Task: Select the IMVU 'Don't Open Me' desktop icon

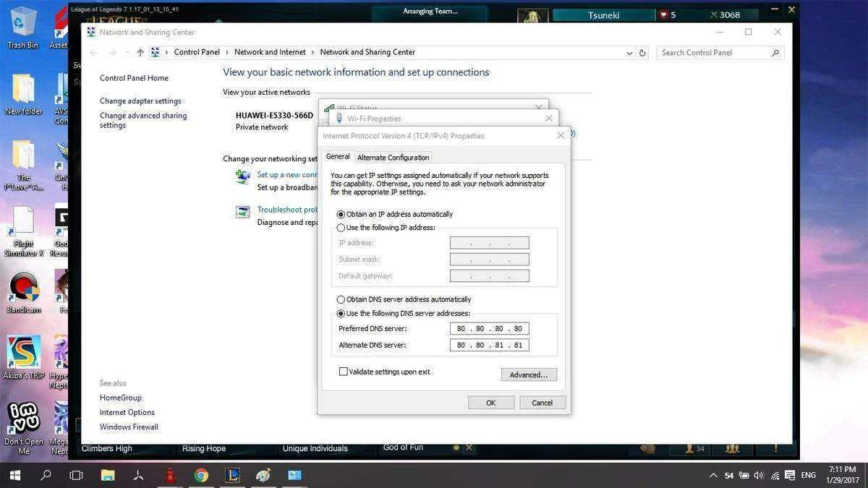Action: tap(23, 428)
